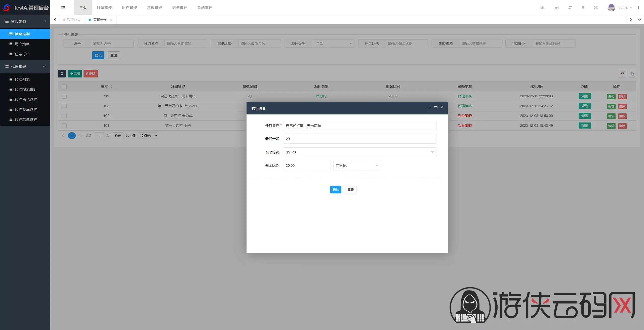Open the 百分比 commission type dropdown
This screenshot has width=644, height=330.
pyautogui.click(x=357, y=166)
